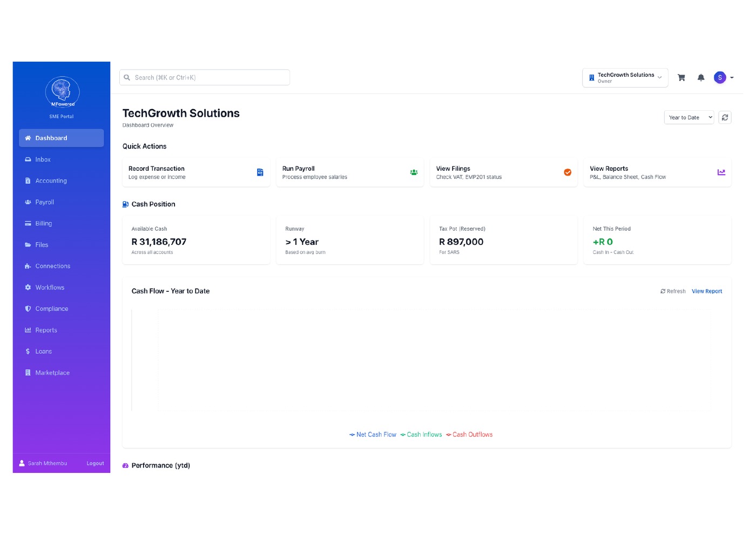Image resolution: width=756 pixels, height=535 pixels.
Task: Open the user avatar dropdown arrow
Action: (732, 77)
